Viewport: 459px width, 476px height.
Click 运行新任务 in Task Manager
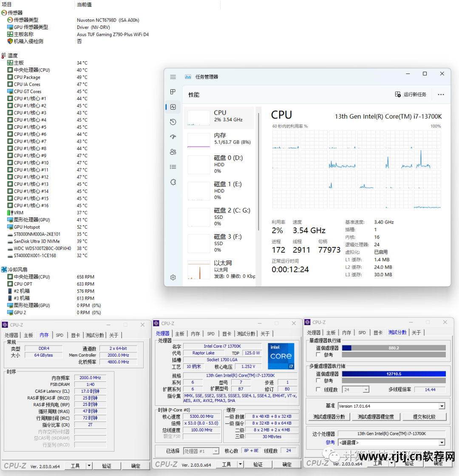coord(411,94)
